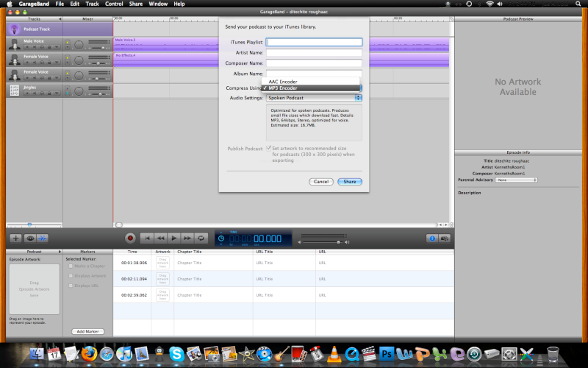Screen dimensions: 588x368
Task: Mute the Jingles track
Action: click(x=35, y=93)
